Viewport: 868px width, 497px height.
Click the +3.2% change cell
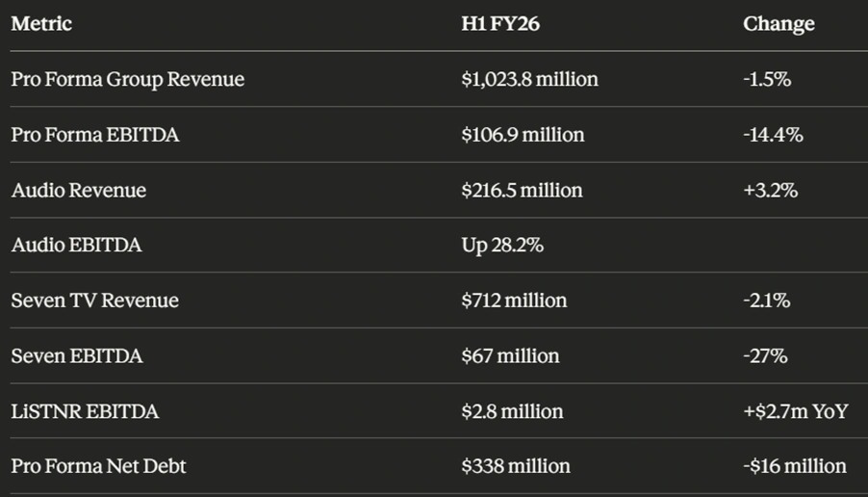770,190
